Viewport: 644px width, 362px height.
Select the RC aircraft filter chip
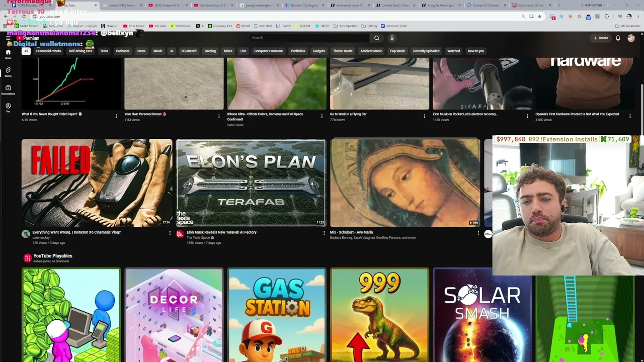pos(189,51)
